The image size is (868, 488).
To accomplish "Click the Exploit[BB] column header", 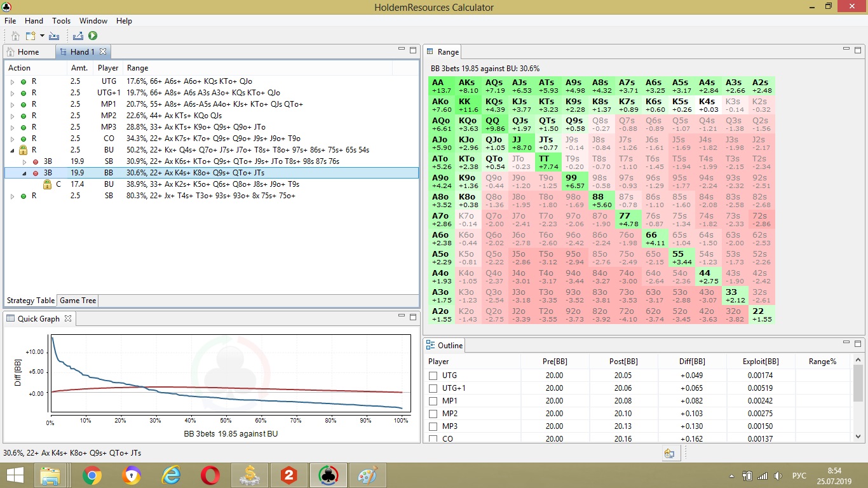I will (761, 362).
